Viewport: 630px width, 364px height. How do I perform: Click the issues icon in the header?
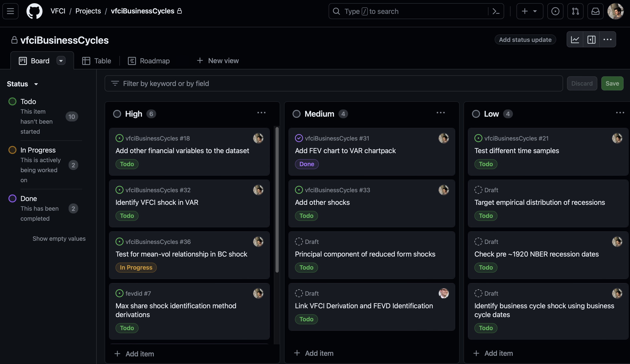pyautogui.click(x=555, y=11)
